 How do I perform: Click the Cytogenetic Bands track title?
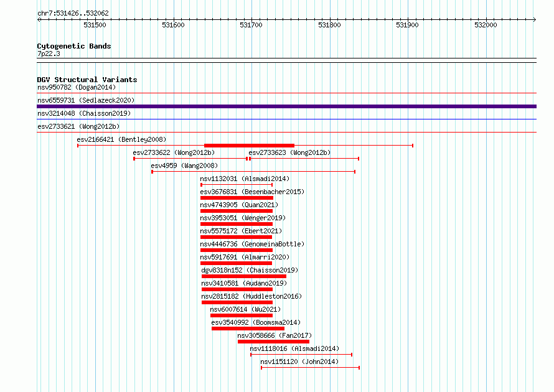tap(74, 46)
